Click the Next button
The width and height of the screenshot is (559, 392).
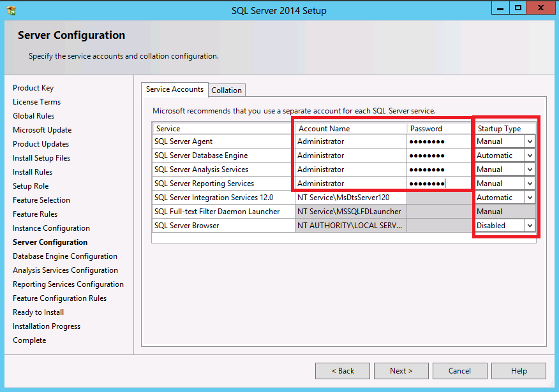pos(401,371)
